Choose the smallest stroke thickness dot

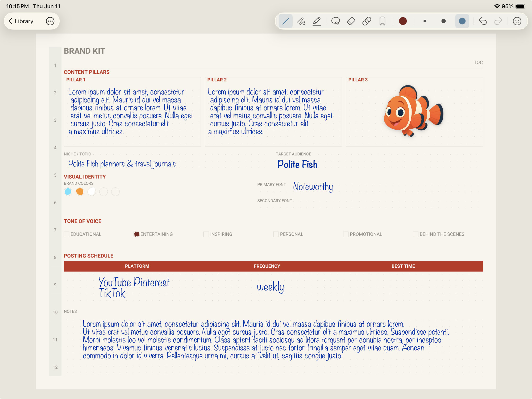[425, 21]
